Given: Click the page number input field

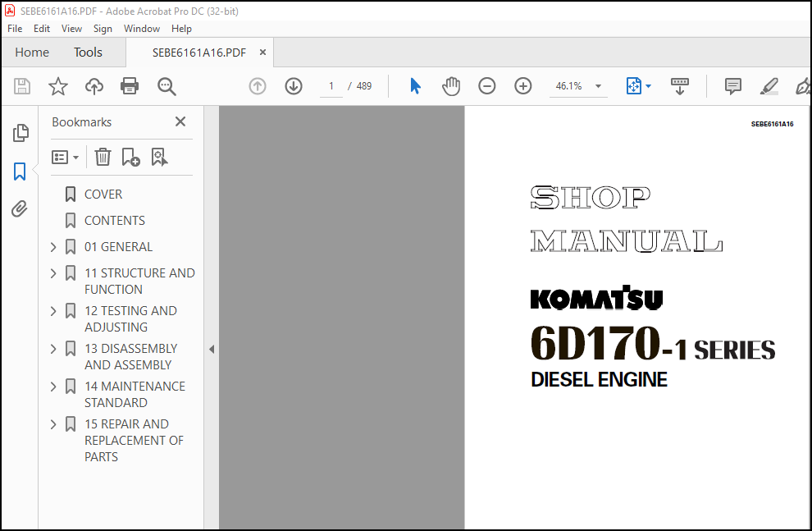Looking at the screenshot, I should [331, 86].
